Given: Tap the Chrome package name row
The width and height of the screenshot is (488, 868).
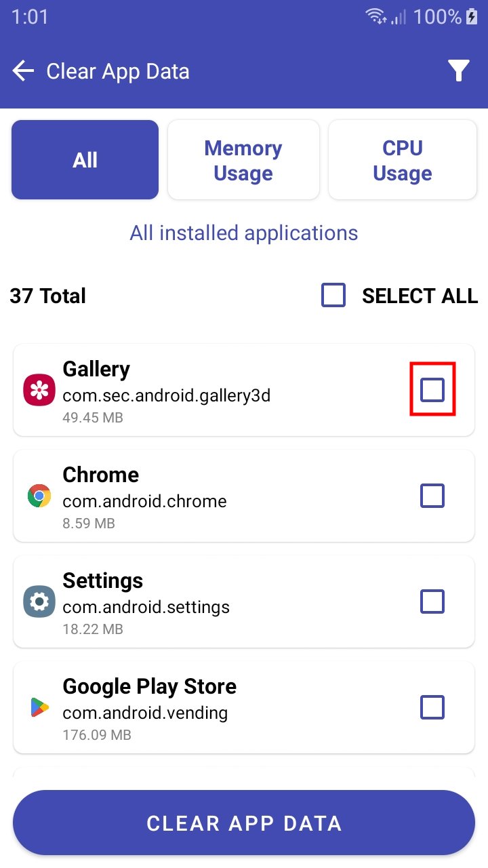Looking at the screenshot, I should coord(144,502).
